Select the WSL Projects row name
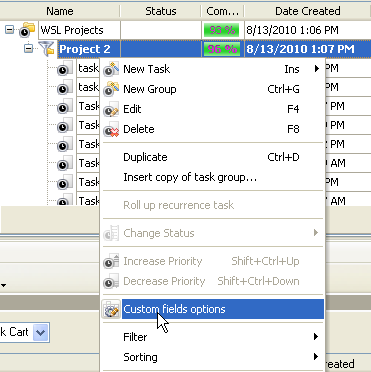The image size is (371, 372). point(72,30)
